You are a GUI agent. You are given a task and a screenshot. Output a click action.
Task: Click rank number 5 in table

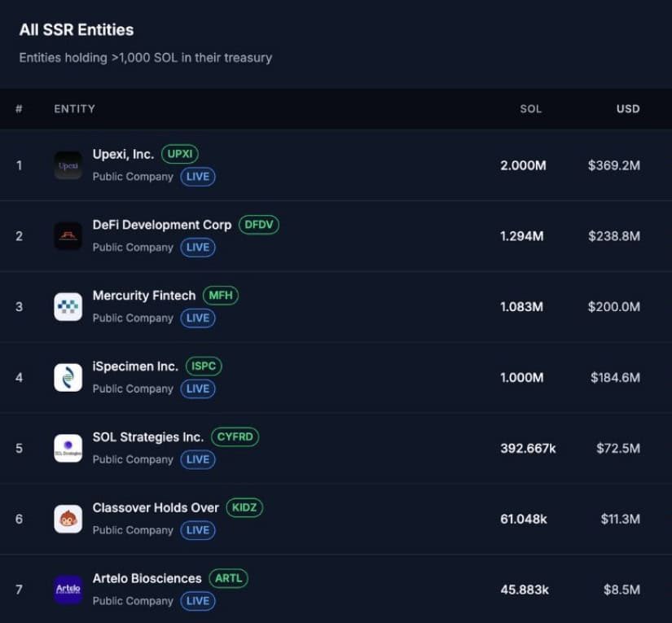[x=19, y=448]
